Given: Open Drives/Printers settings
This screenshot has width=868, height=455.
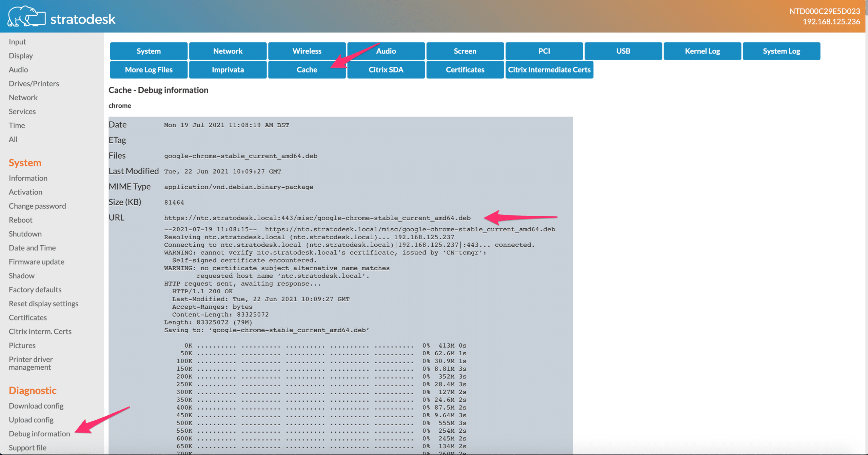Looking at the screenshot, I should [34, 83].
